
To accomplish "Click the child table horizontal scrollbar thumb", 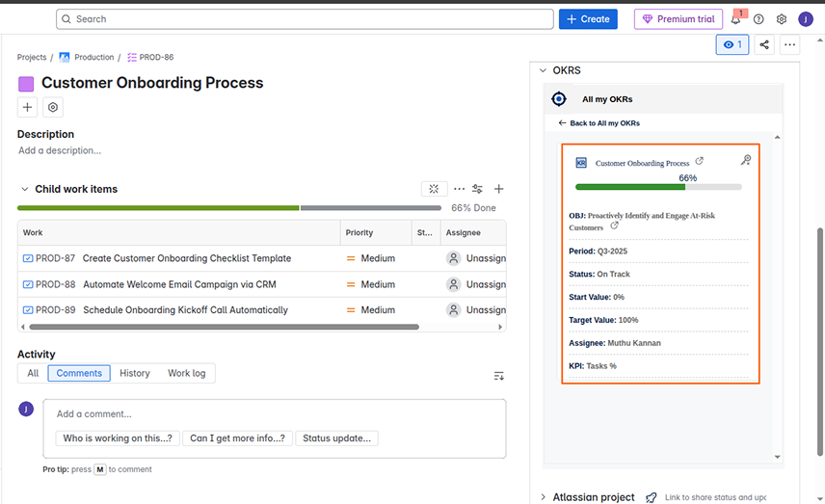I will (x=225, y=328).
